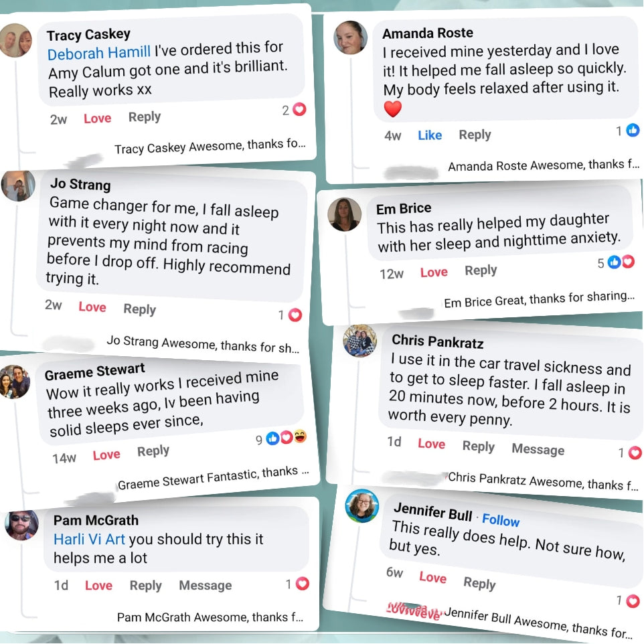The height and width of the screenshot is (644, 644).
Task: Toggle Like on Amanda Roste's comment
Action: coord(430,135)
